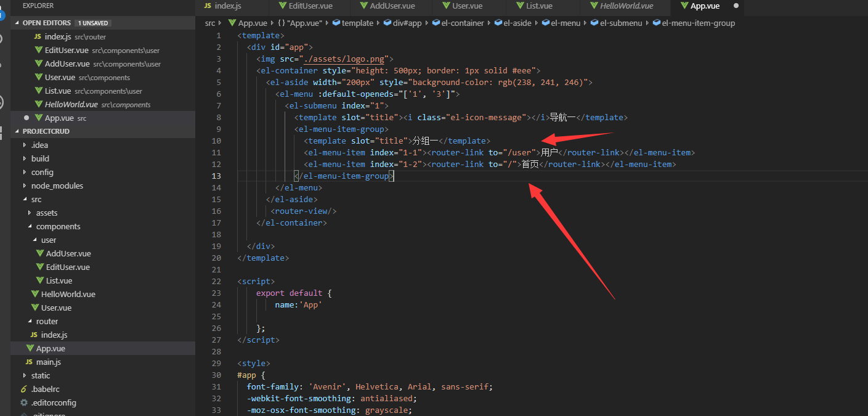868x416 pixels.
Task: Select App.vue in the project tree
Action: 103,348
